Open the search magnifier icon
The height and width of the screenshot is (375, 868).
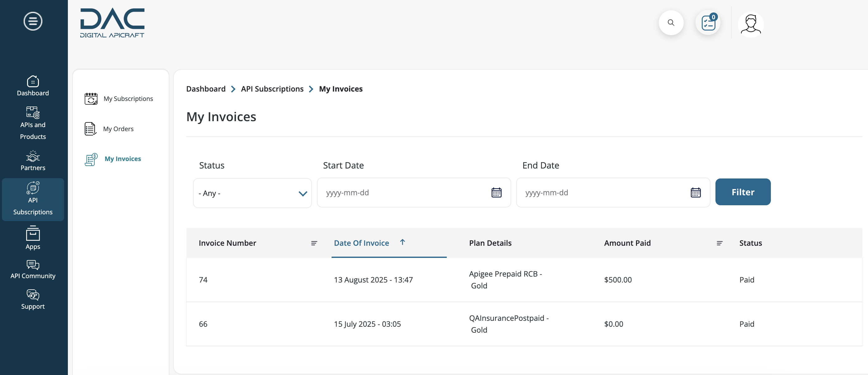pyautogui.click(x=671, y=23)
